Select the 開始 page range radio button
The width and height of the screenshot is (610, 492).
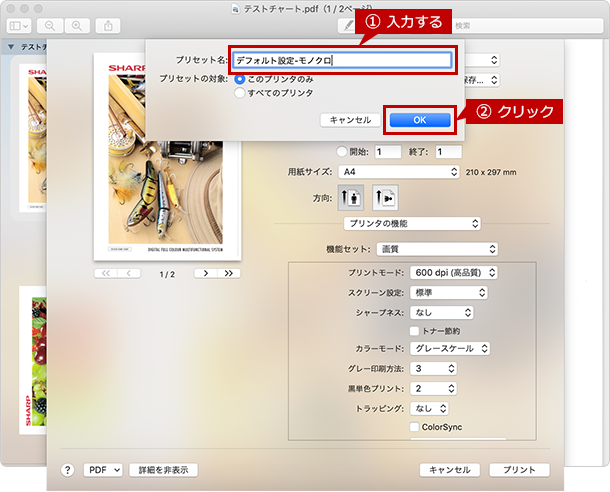tap(342, 152)
